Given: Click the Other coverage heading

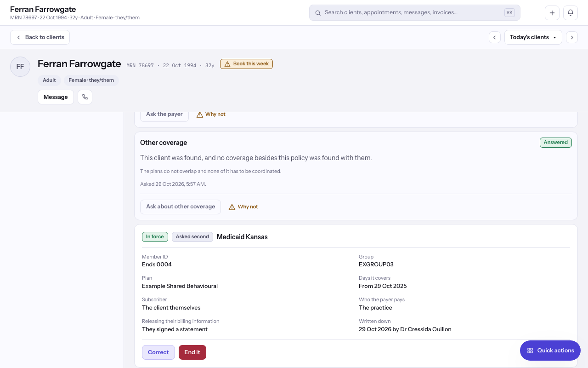Looking at the screenshot, I should (164, 143).
